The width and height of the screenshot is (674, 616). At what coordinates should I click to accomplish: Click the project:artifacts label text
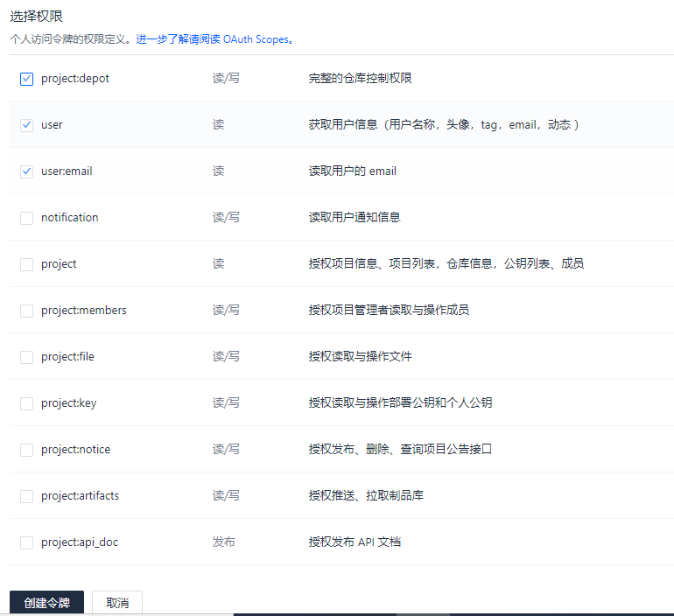tap(80, 496)
